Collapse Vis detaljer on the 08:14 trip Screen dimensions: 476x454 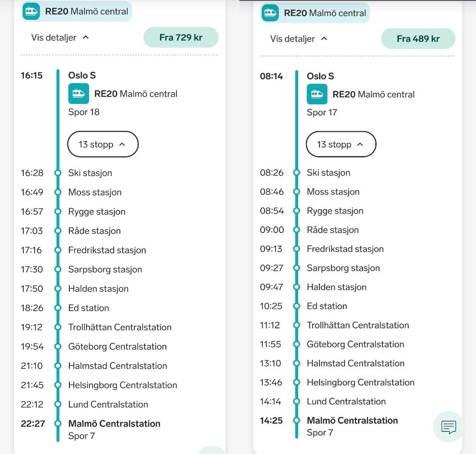coord(299,39)
